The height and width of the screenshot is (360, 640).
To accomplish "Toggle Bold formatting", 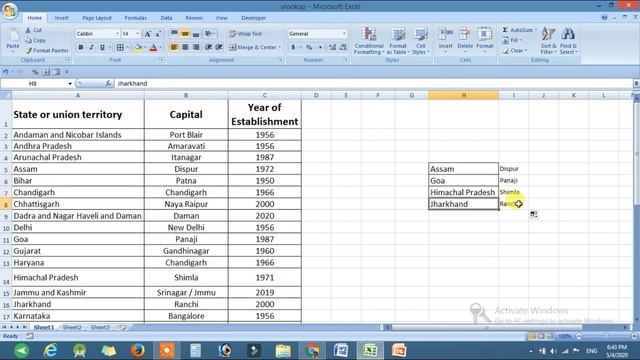I will (x=81, y=48).
